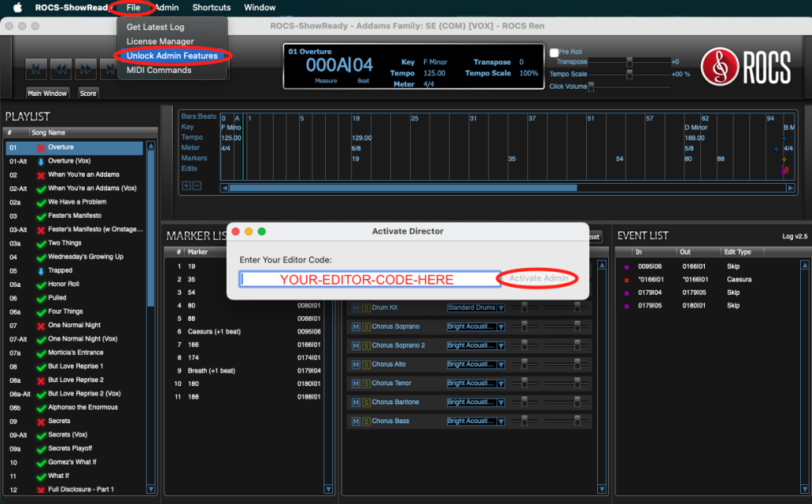Click the red X icon beside Overture

tap(41, 148)
